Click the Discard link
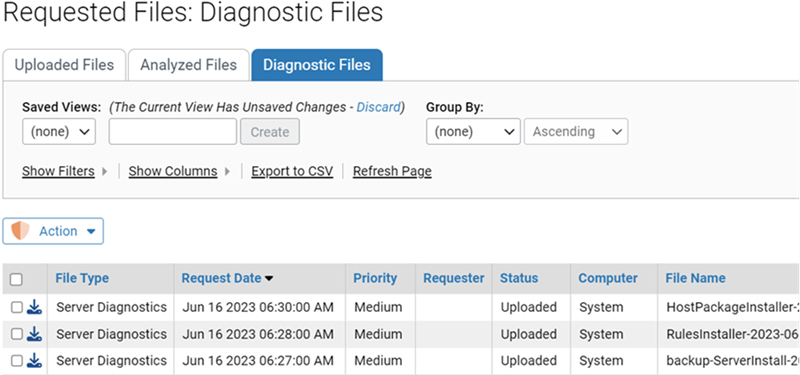800x375 pixels. (x=379, y=107)
